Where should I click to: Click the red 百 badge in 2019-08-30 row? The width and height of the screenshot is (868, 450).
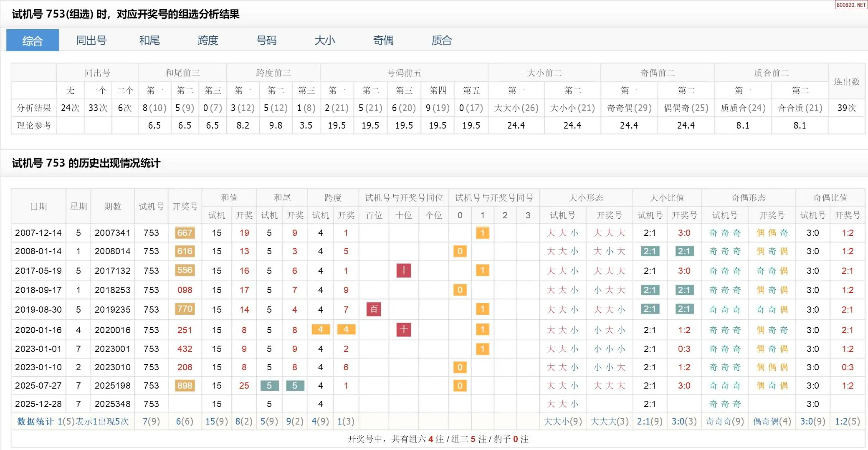point(374,309)
